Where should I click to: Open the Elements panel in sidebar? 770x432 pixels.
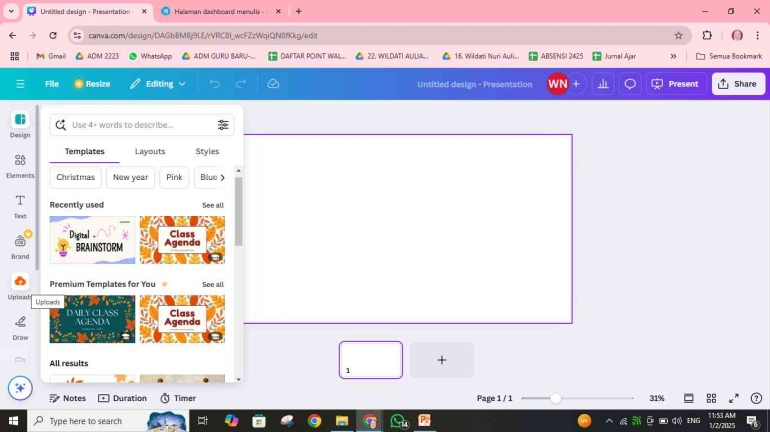tap(20, 165)
